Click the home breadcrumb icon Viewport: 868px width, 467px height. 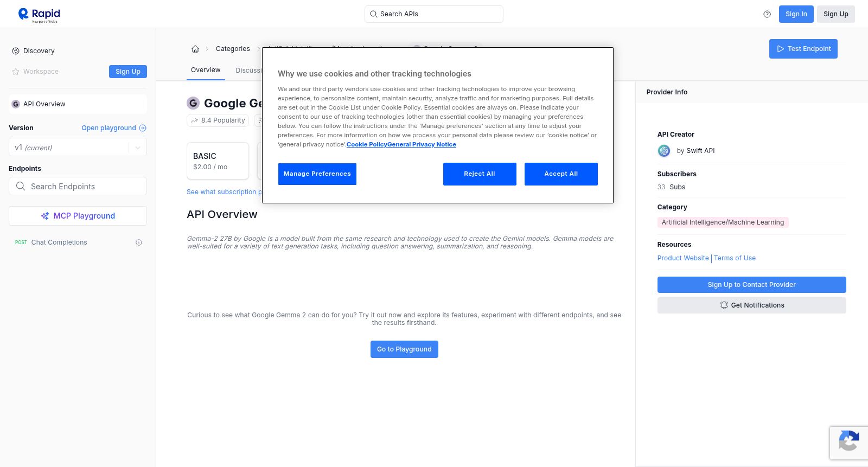point(195,49)
